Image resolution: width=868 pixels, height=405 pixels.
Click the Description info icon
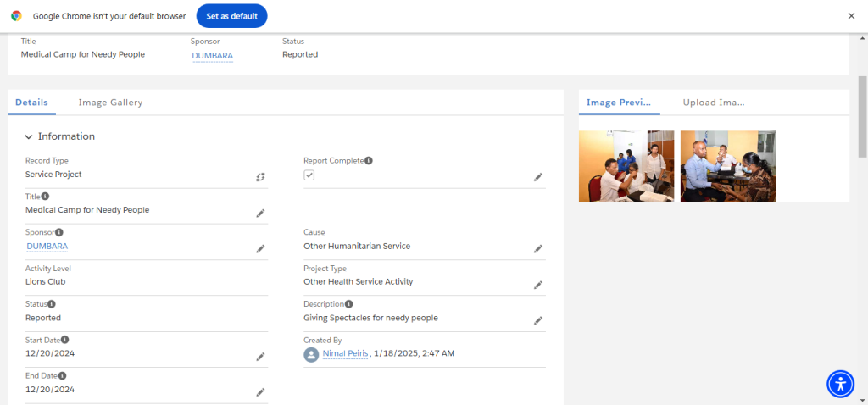(x=349, y=303)
